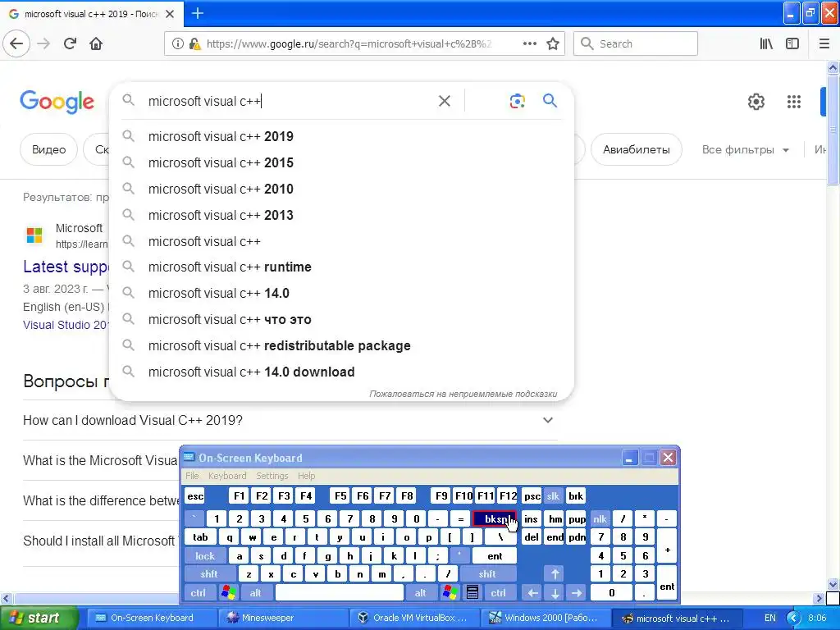
Task: Click 'Пожаловаться на неприемлемые подсказки' link
Action: 463,394
